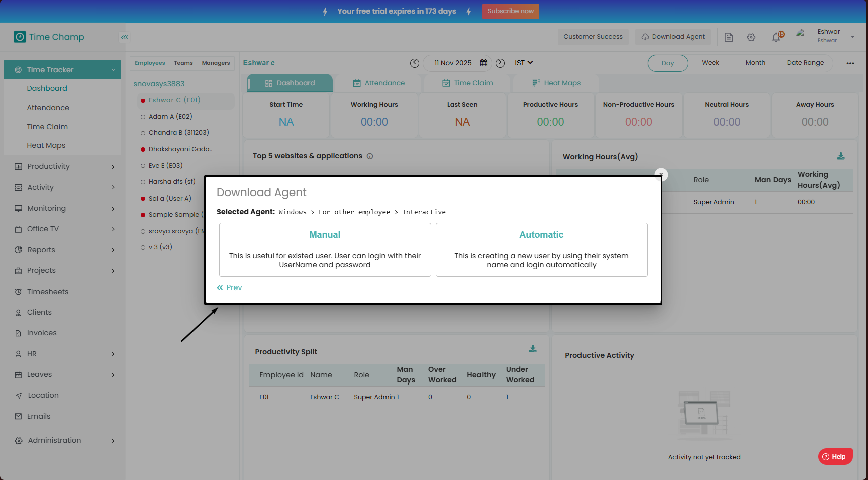Viewport: 868px width, 480px height.
Task: Open Attendance in the sidebar
Action: tap(48, 108)
